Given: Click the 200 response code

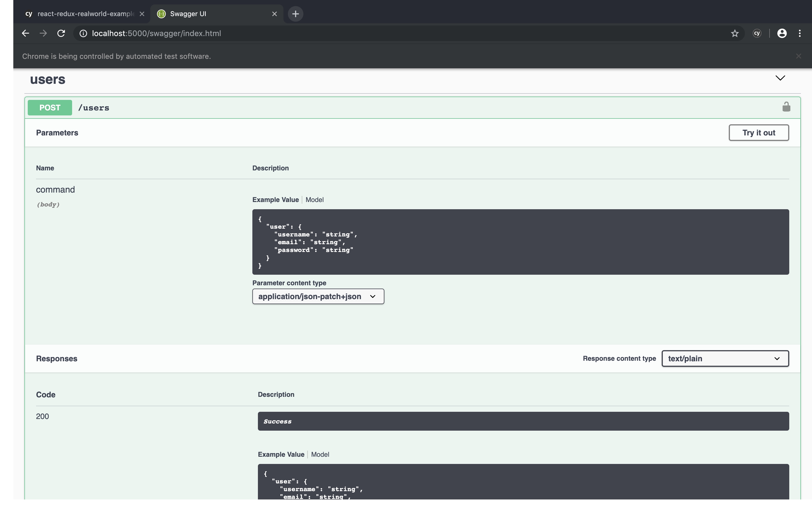Looking at the screenshot, I should click(x=42, y=416).
